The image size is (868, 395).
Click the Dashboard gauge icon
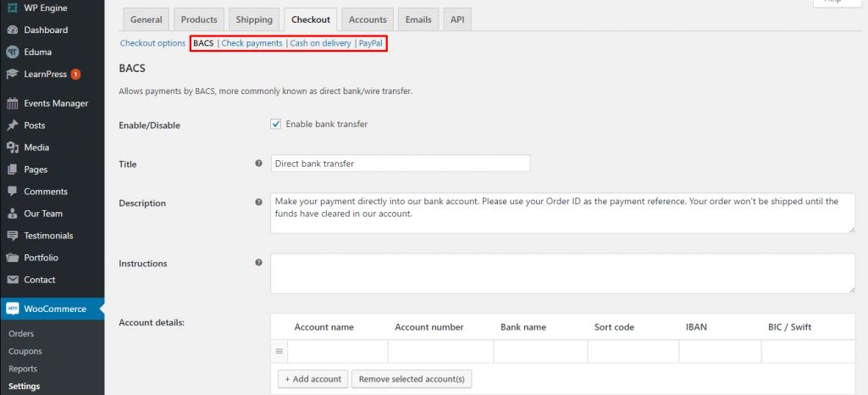(12, 30)
